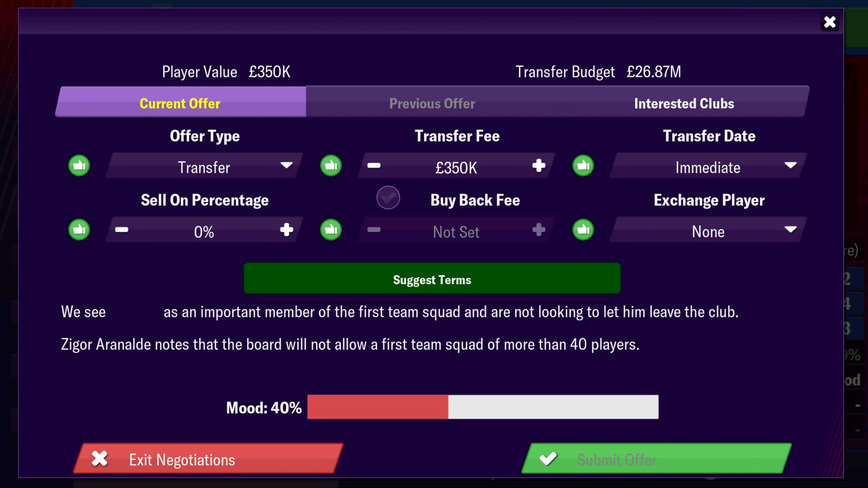The height and width of the screenshot is (488, 868).
Task: Click the transfer fee accept icon
Action: (x=331, y=166)
